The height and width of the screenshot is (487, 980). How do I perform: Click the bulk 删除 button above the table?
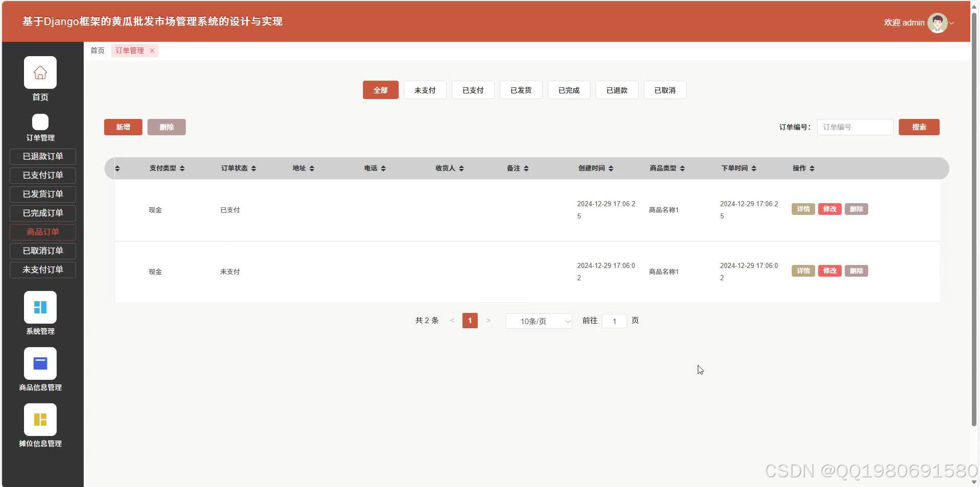coord(166,127)
